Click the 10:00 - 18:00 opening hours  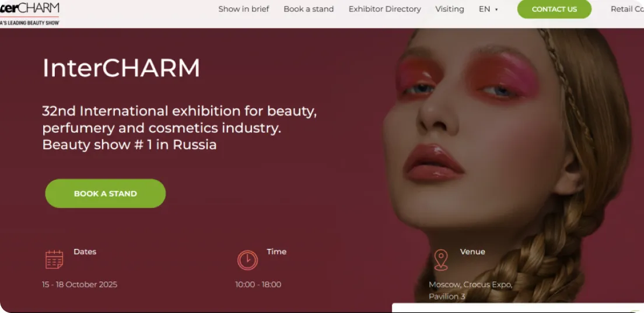pyautogui.click(x=258, y=284)
